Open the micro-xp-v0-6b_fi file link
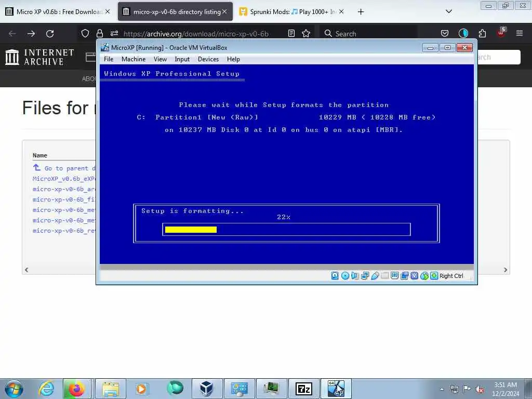 click(64, 199)
